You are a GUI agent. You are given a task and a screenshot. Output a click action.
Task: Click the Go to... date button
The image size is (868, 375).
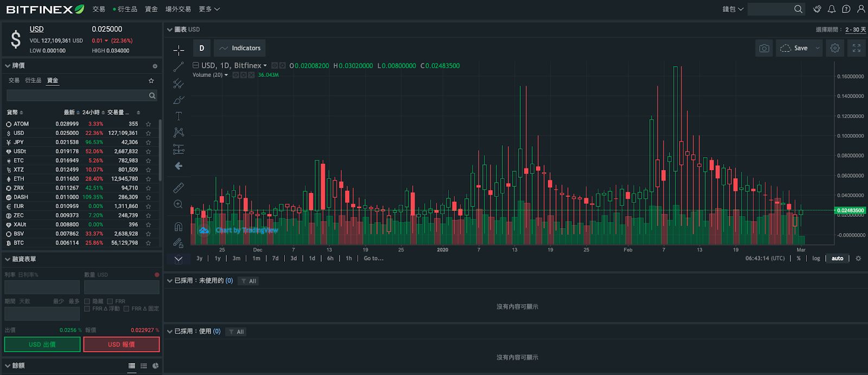373,258
